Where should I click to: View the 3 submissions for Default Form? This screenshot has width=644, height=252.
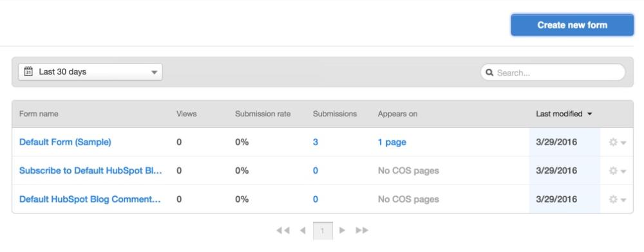click(x=316, y=142)
